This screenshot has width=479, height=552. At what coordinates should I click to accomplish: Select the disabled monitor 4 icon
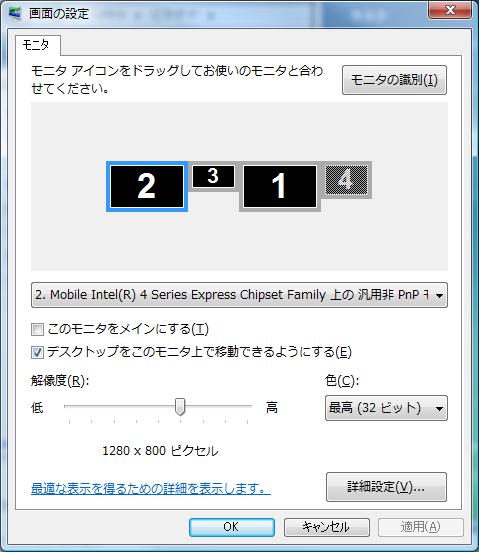[346, 180]
